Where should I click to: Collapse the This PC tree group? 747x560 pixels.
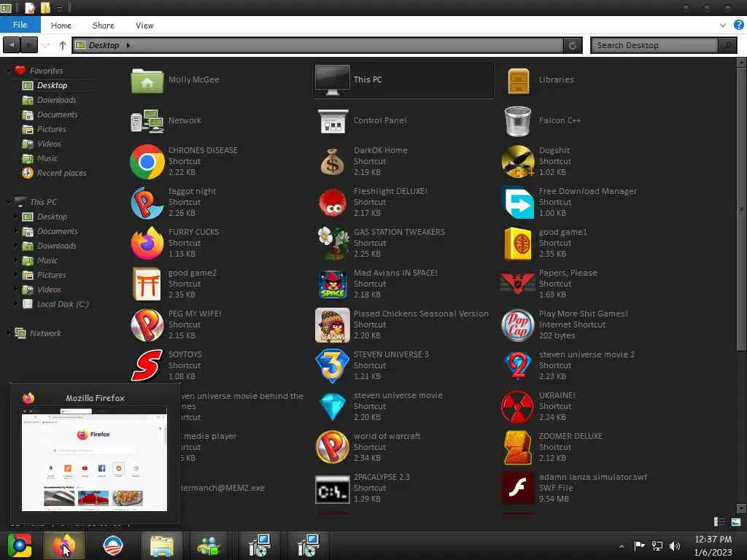point(8,203)
